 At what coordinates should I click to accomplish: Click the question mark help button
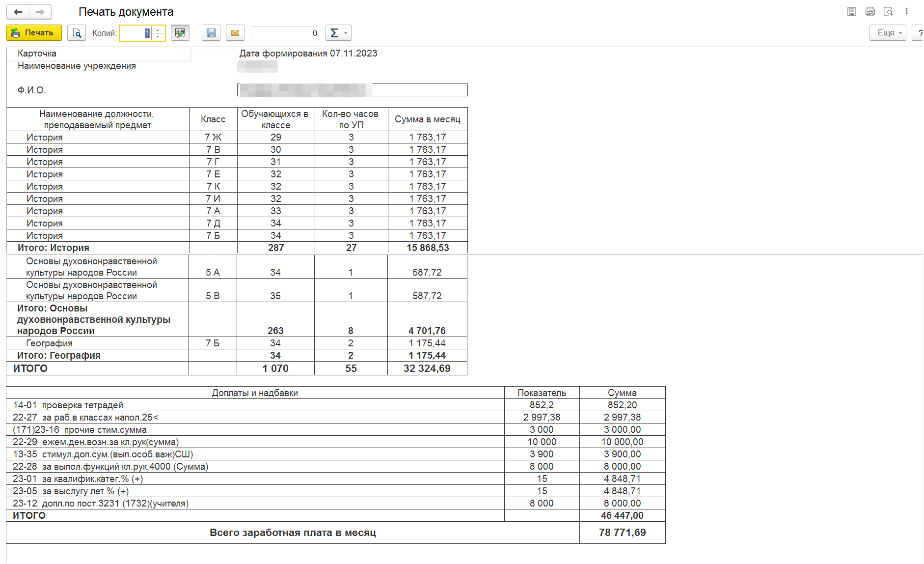pos(918,33)
